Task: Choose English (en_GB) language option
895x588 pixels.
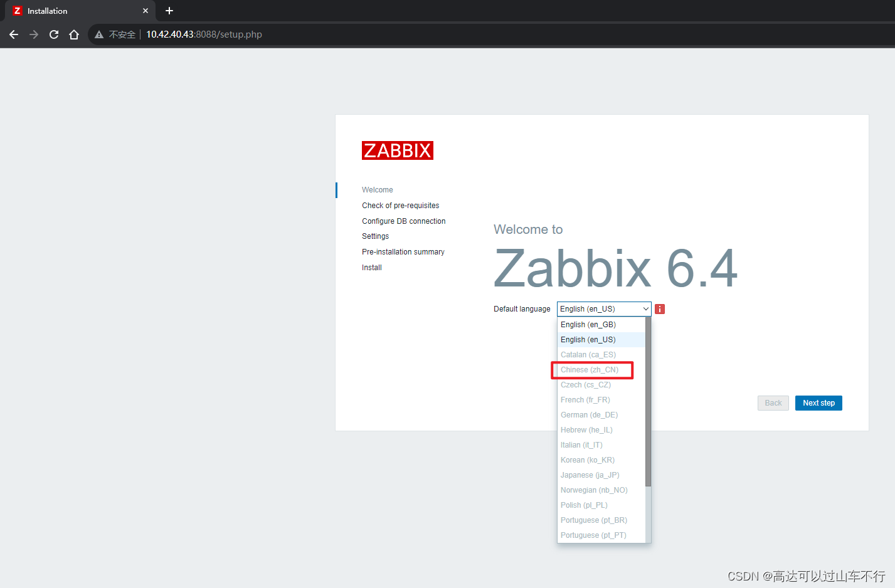Action: [601, 325]
